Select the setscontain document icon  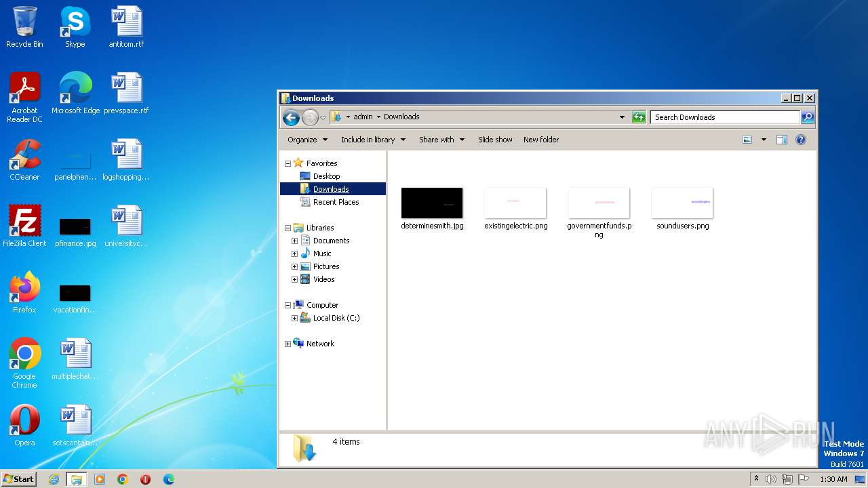click(75, 426)
